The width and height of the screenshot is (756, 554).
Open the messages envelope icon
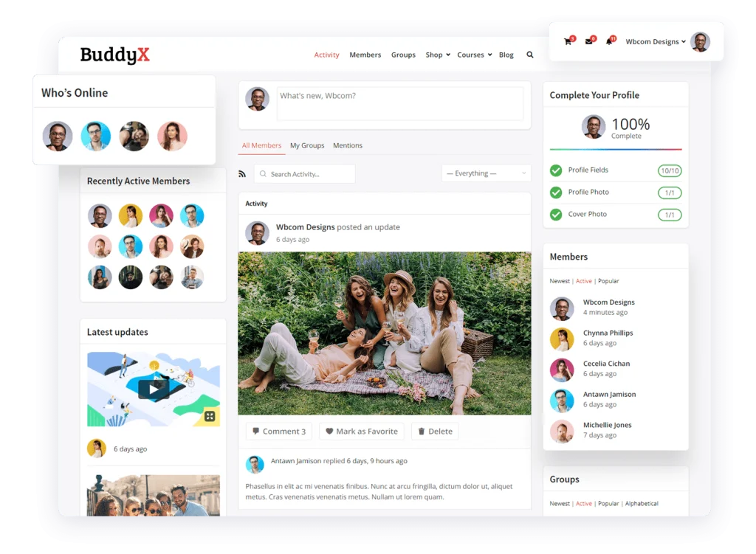click(588, 42)
